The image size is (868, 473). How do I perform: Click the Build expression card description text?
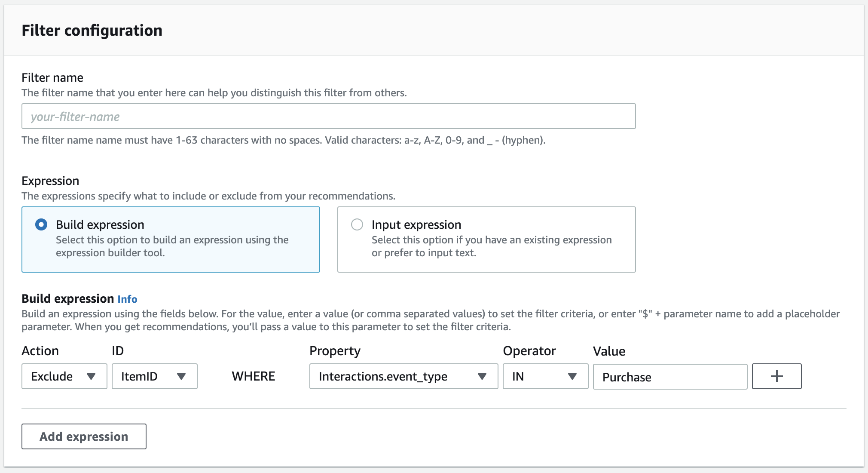pos(172,246)
